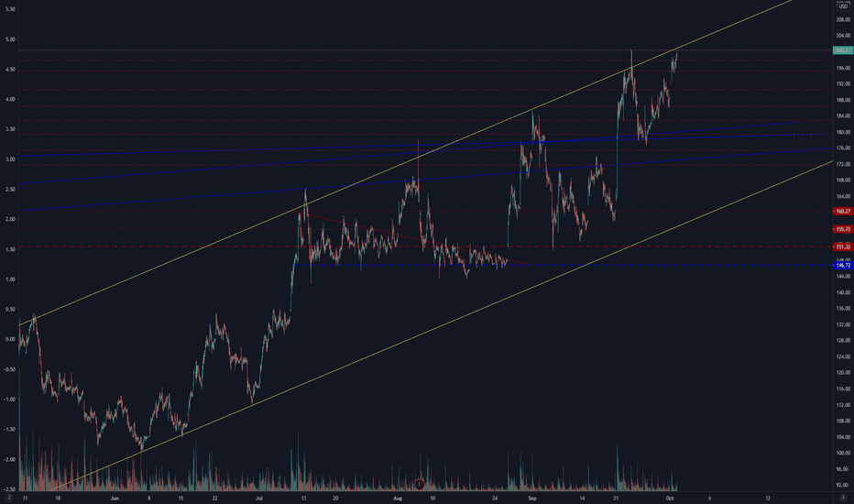Open the timezone 'Z' button at bottom-left
The height and width of the screenshot is (504, 854).
click(9, 498)
